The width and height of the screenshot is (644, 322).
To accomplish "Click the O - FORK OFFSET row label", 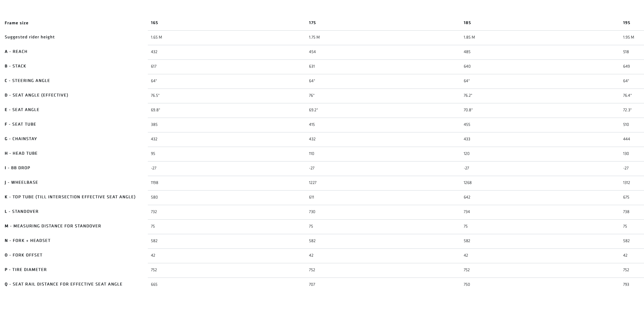I will 24,255.
